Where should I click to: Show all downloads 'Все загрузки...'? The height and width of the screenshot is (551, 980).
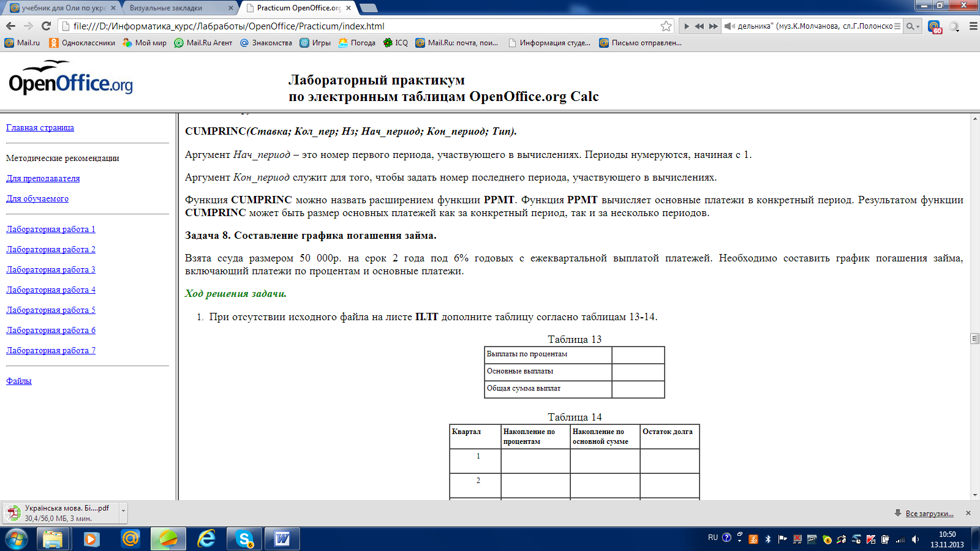pos(929,514)
